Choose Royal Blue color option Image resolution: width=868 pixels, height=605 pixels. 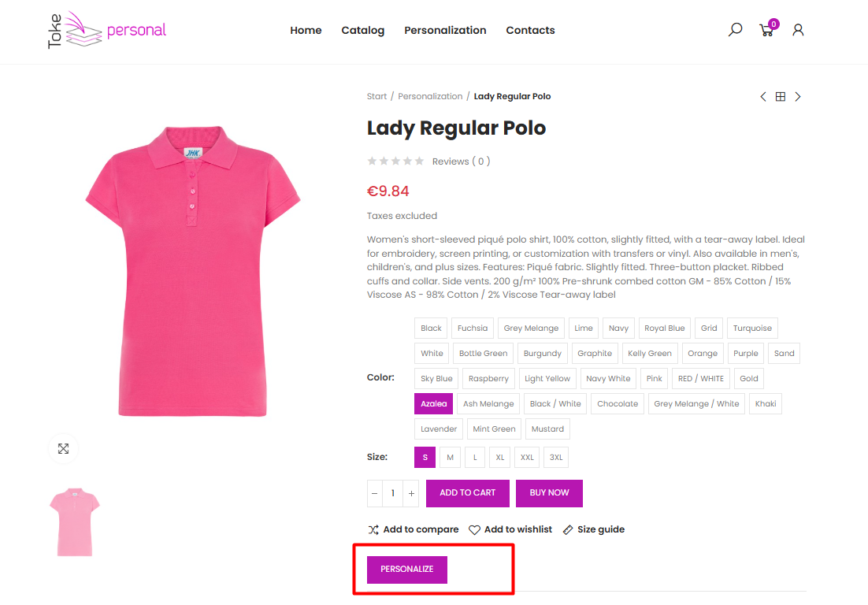click(x=665, y=328)
